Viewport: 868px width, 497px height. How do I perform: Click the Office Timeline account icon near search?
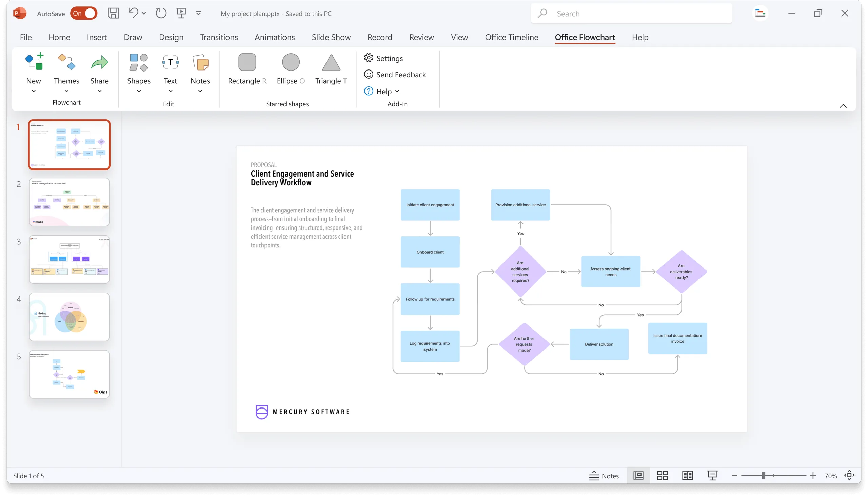(x=760, y=13)
